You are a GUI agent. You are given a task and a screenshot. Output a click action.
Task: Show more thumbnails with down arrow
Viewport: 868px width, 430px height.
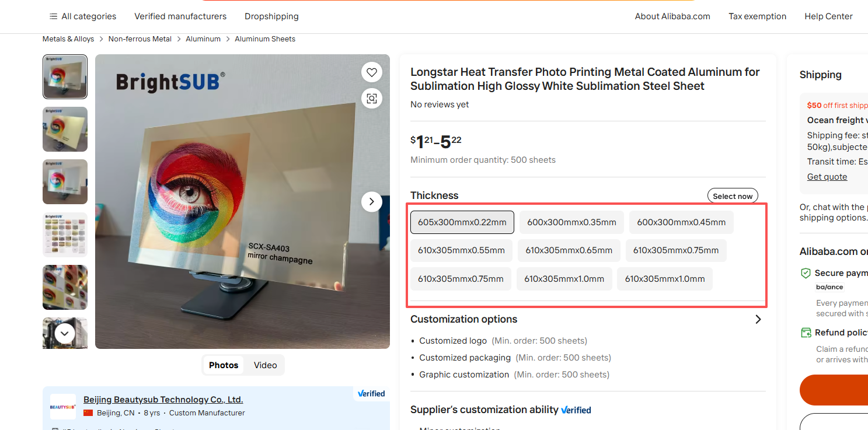tap(65, 334)
